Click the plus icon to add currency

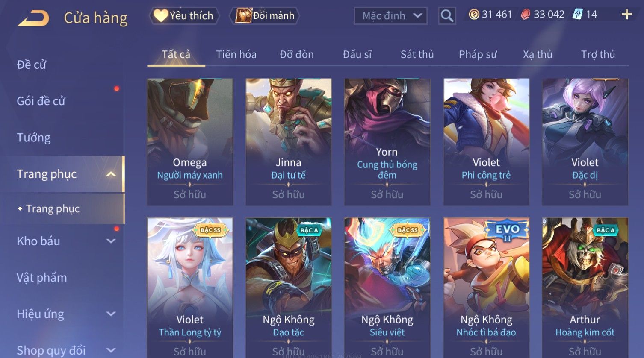point(626,15)
